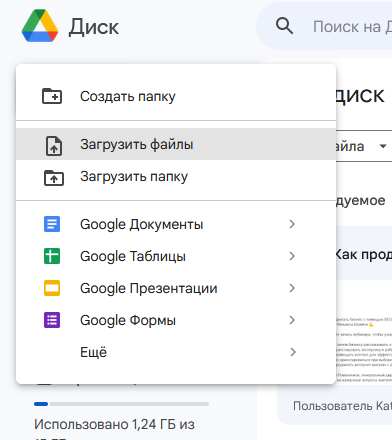
Task: Expand the Ещё submenu arrow
Action: pos(292,352)
